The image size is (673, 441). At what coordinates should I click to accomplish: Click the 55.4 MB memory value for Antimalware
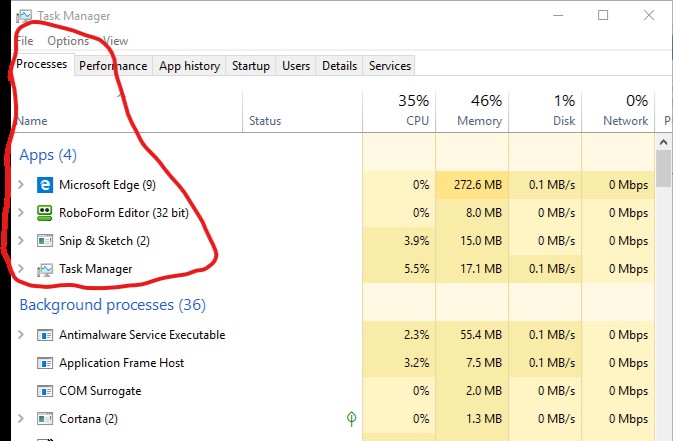[481, 335]
